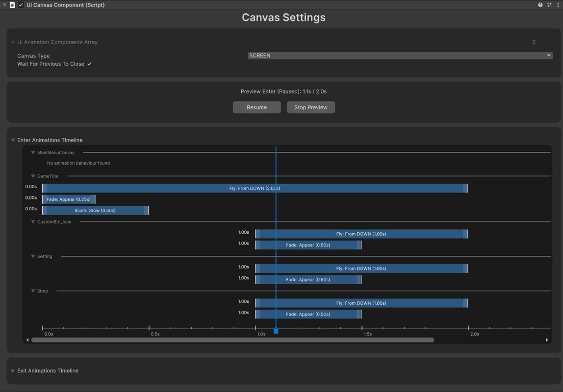Select GameTitle Fade: Appear (0.25s) clip
Screen dimensions: 563x392
coord(69,199)
